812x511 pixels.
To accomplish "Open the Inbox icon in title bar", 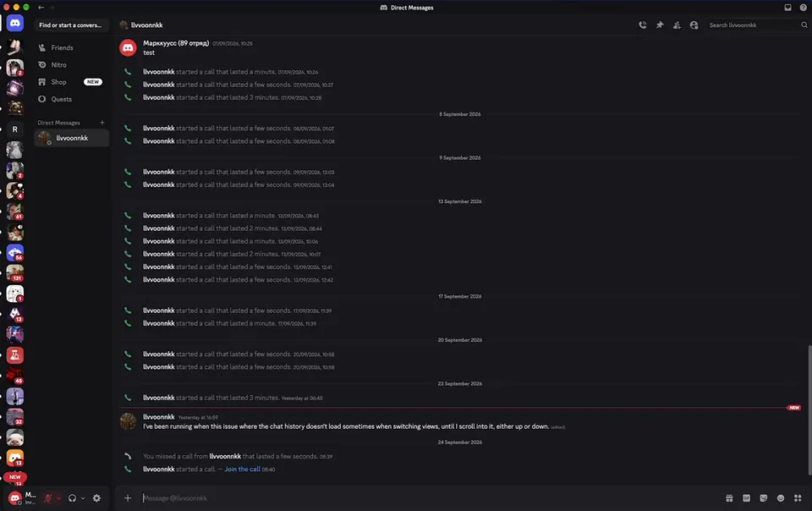I will (787, 8).
